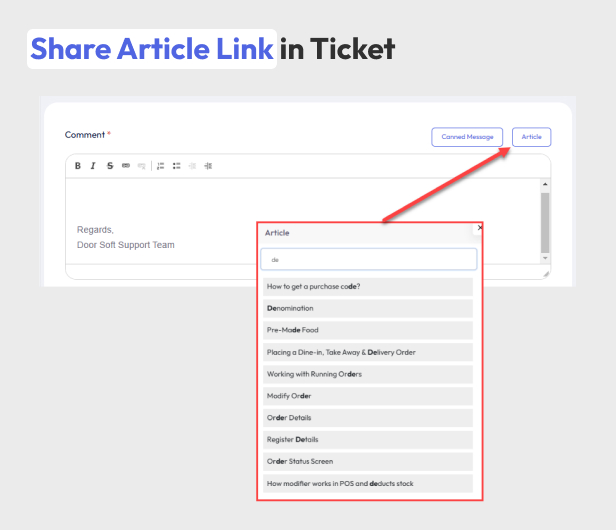Pick 'Placing a Dine-in, Take Away & Delivery Order'

pyautogui.click(x=368, y=352)
